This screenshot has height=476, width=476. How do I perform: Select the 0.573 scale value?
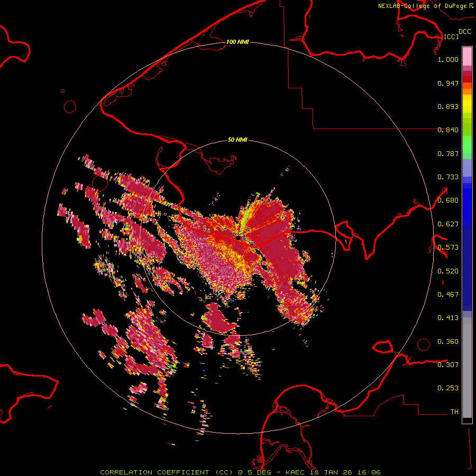coord(448,248)
